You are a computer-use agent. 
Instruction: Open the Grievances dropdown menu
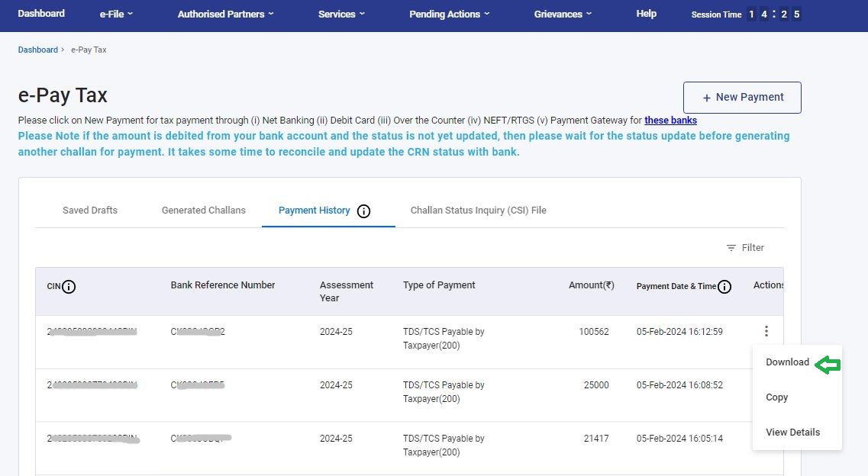tap(563, 14)
